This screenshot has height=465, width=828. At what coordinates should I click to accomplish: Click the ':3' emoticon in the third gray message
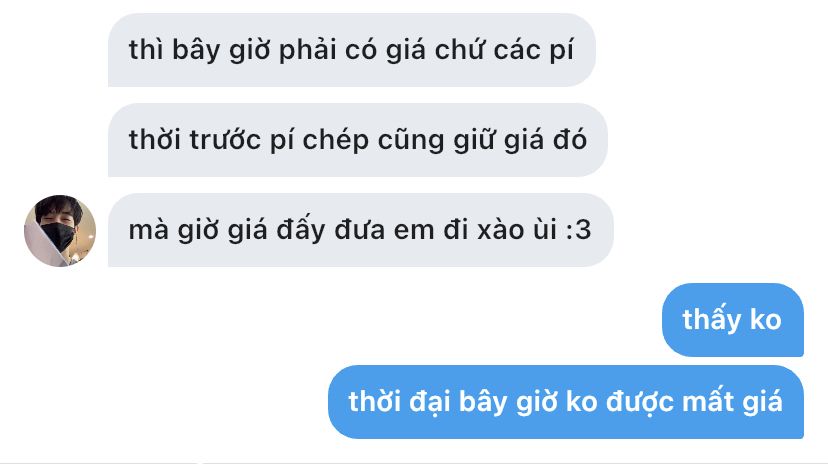578,230
